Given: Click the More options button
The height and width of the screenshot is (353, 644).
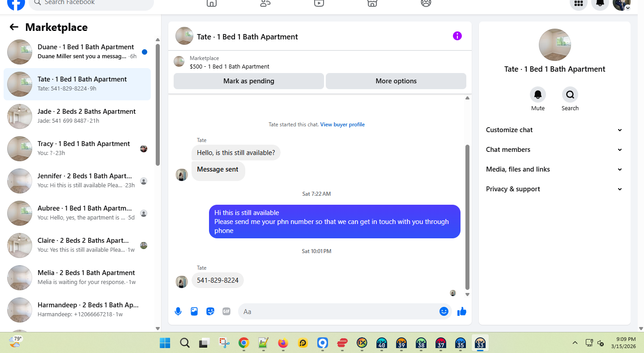Looking at the screenshot, I should tap(396, 81).
